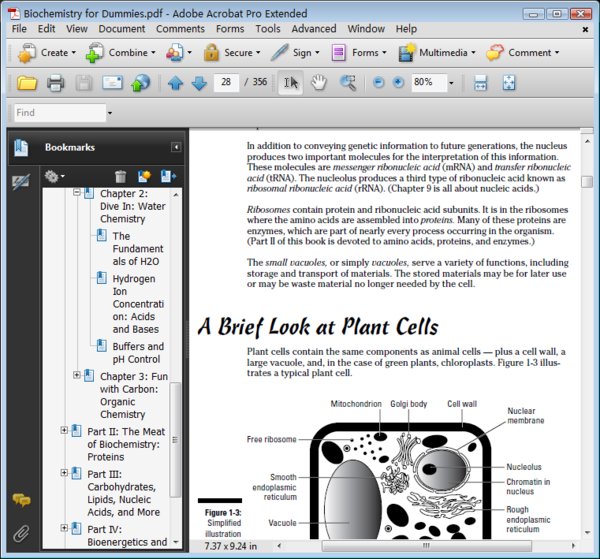Viewport: 600px width, 559px height.
Task: Collapse the Bookmarks panel arrow
Action: coord(176,147)
